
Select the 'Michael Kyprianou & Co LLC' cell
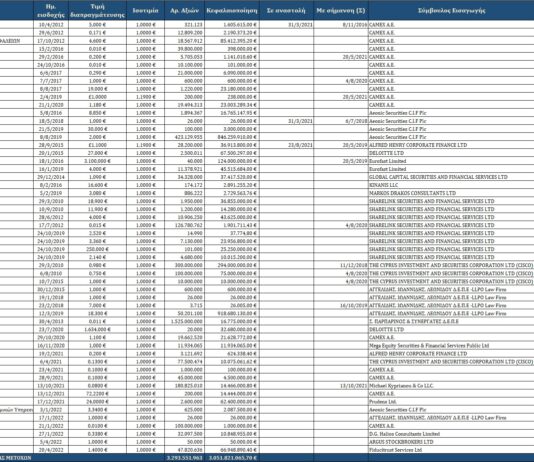451,386
